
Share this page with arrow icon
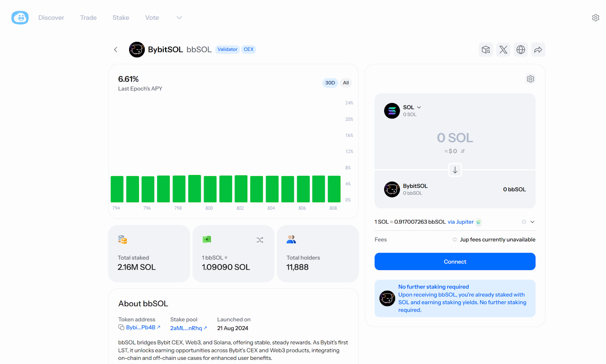[538, 50]
